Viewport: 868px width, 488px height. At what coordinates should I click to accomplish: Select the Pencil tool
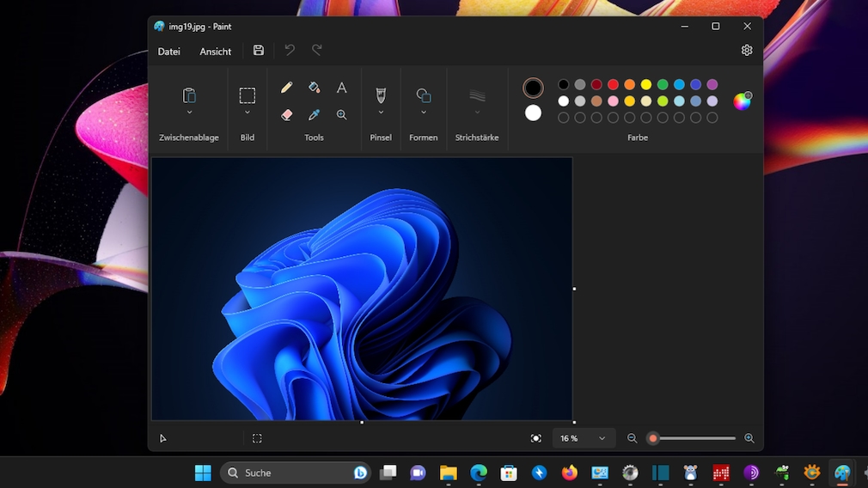pos(286,88)
